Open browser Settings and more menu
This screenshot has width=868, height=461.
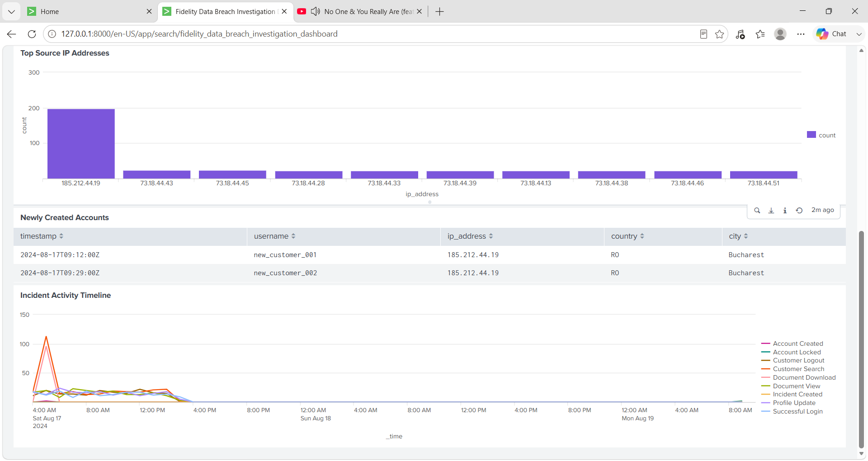(x=801, y=34)
